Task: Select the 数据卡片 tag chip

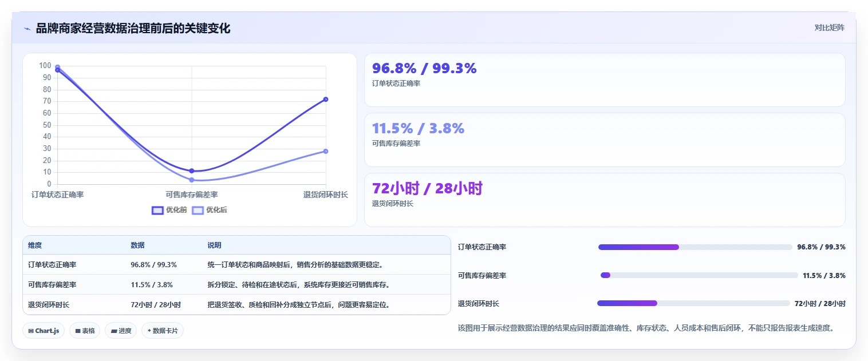Action: [x=163, y=331]
